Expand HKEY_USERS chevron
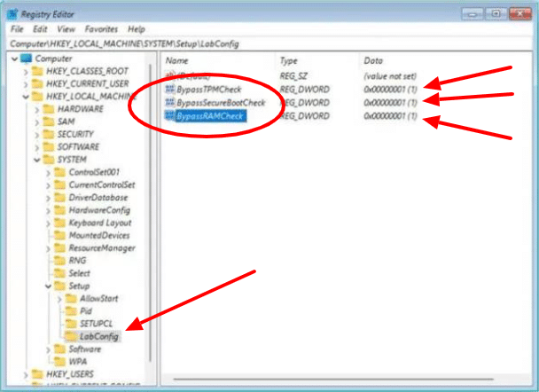The height and width of the screenshot is (392, 539). click(26, 374)
